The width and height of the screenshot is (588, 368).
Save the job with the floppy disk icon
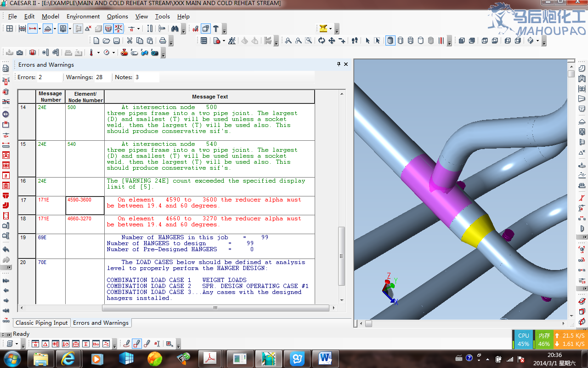tap(117, 40)
